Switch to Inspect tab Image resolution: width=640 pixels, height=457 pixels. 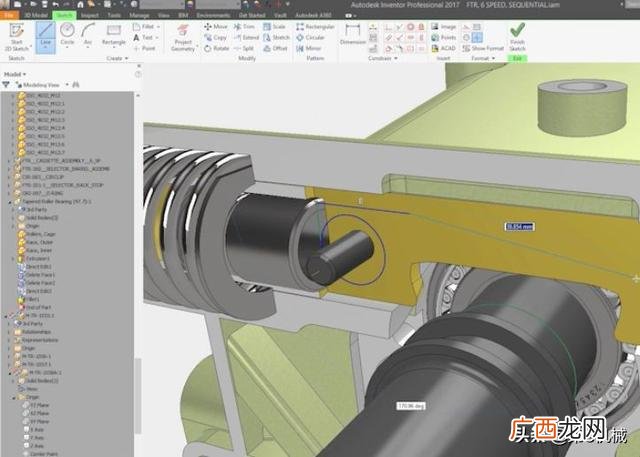[x=90, y=16]
